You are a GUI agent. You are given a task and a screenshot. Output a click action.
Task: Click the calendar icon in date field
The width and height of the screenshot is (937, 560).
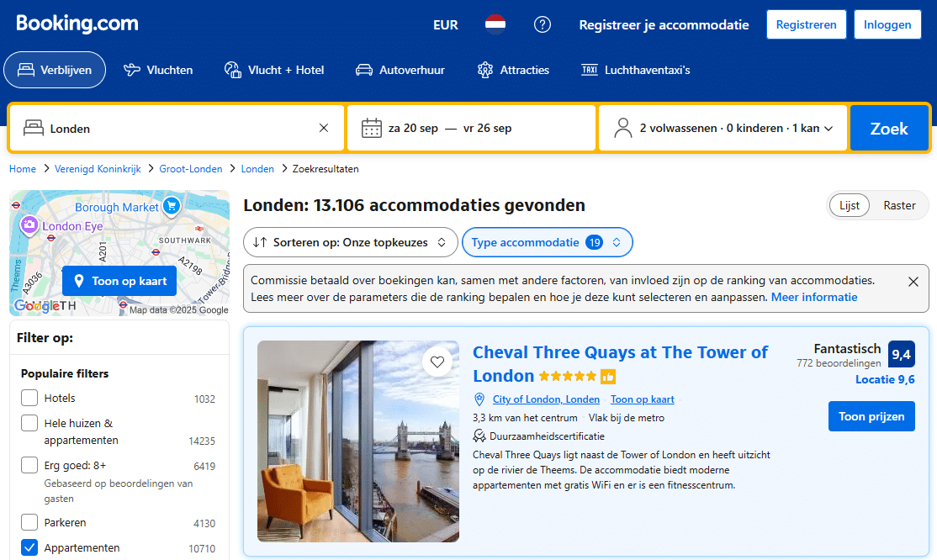371,129
